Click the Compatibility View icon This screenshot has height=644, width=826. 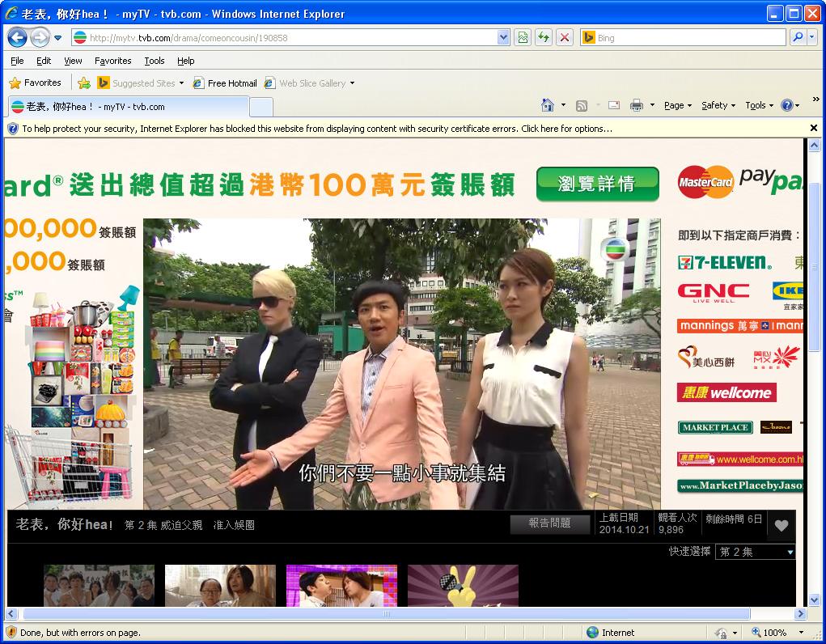523,37
